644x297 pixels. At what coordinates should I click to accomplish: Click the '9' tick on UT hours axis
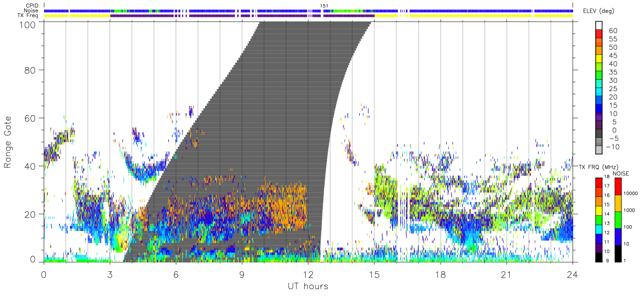click(242, 274)
